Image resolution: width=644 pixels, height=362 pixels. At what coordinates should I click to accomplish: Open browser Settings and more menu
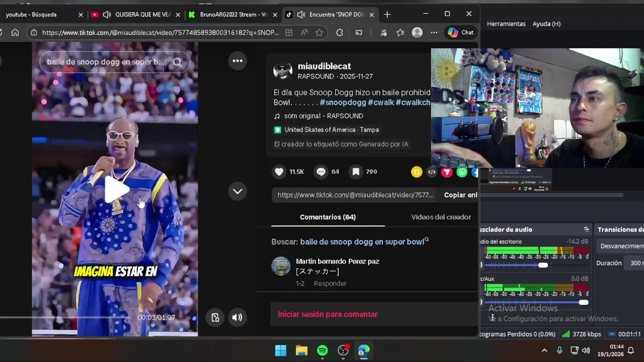(434, 33)
